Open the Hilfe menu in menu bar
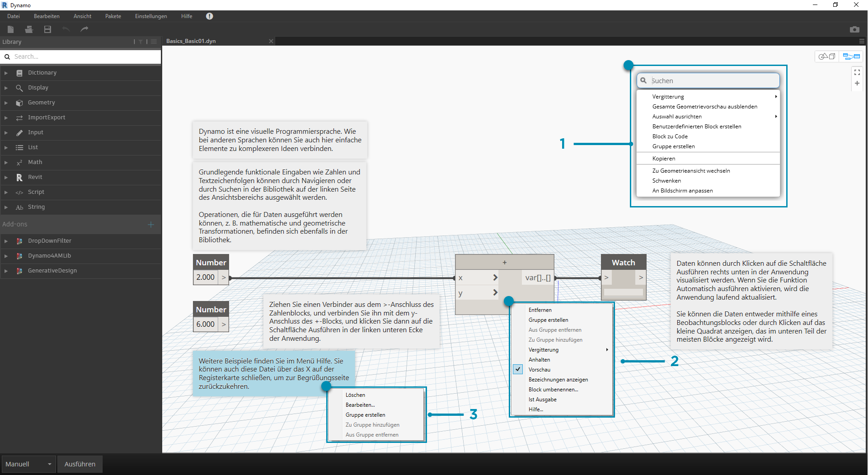Image resolution: width=868 pixels, height=475 pixels. [187, 16]
